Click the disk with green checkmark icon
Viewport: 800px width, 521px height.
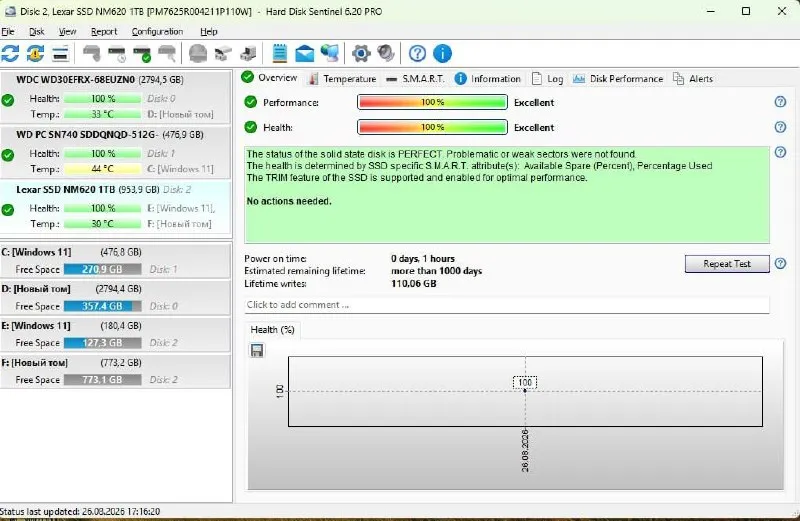[x=142, y=54]
